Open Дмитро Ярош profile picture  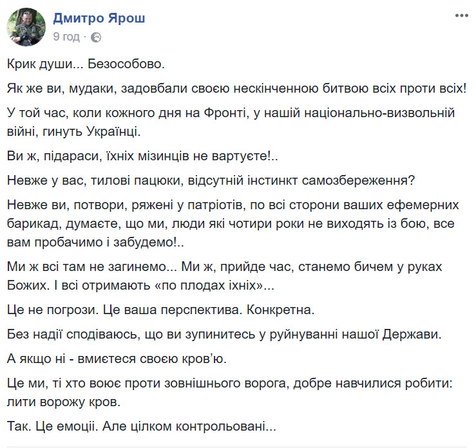click(26, 26)
